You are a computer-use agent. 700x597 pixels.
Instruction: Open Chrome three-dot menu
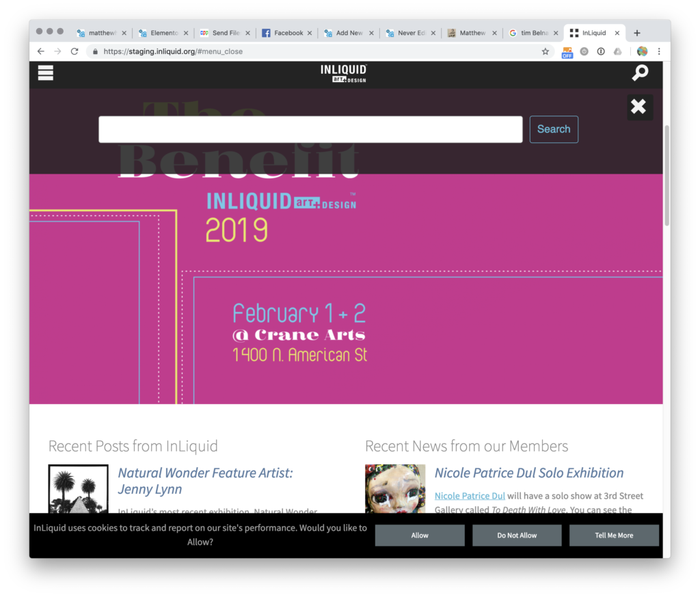(x=659, y=51)
